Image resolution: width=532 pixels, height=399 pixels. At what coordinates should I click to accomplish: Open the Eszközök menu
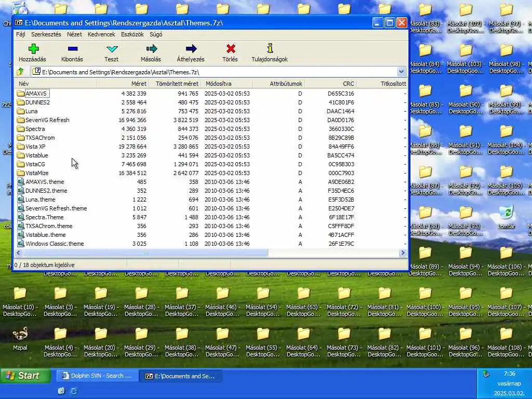(x=132, y=34)
